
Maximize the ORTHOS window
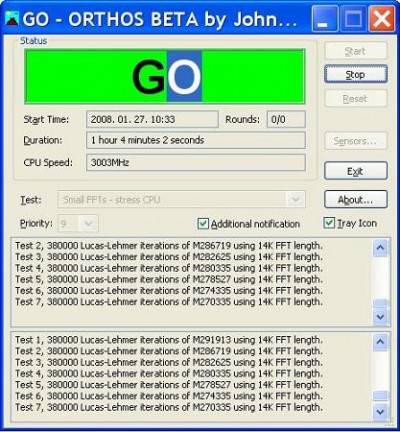353,19
